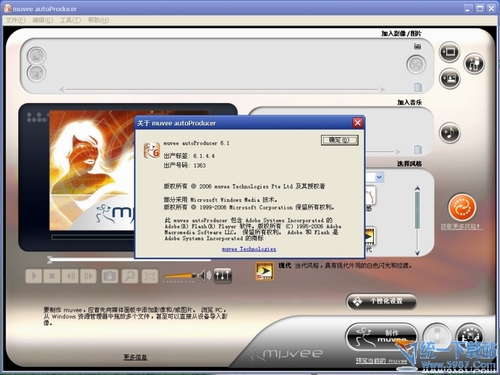
Task: Click the get video from device button
Action: (474, 63)
